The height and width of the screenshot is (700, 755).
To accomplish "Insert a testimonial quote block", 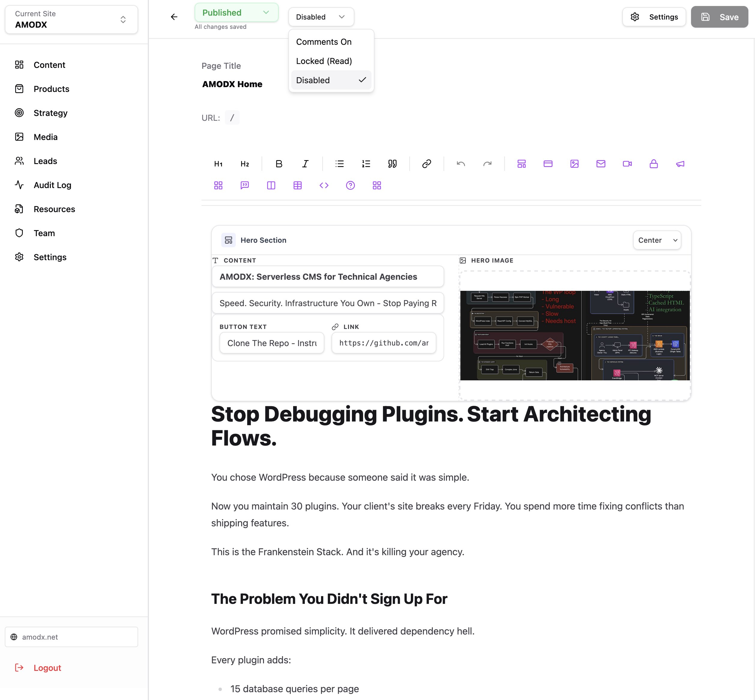I will point(244,185).
